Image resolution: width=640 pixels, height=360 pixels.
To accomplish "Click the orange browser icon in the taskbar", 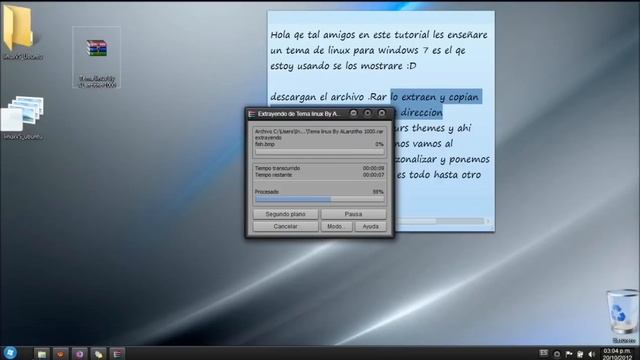I will coord(60,354).
